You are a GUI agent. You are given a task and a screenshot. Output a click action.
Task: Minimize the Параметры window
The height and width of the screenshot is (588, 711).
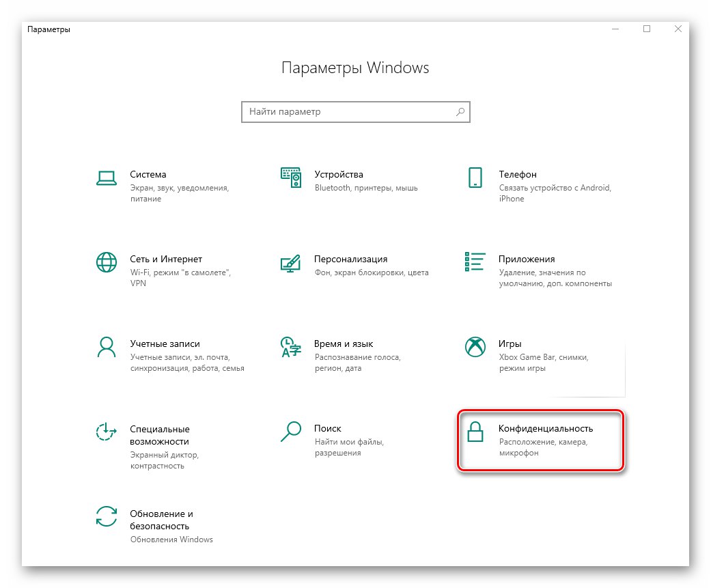(615, 29)
